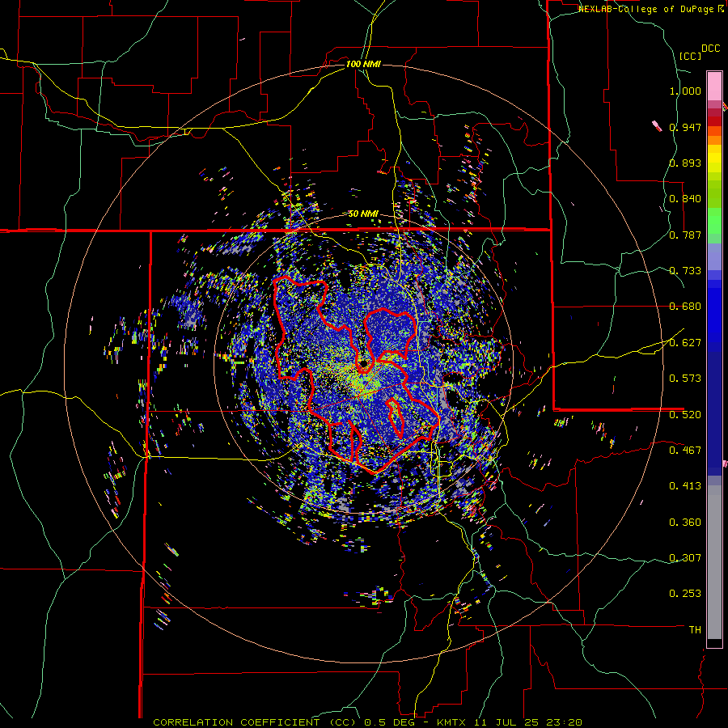This screenshot has width=728, height=728.
Task: Pick the yellow segment of the color bar
Action: point(714,159)
